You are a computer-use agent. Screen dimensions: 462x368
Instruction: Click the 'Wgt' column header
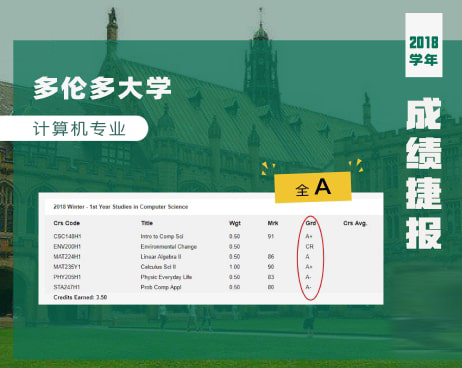pos(235,223)
